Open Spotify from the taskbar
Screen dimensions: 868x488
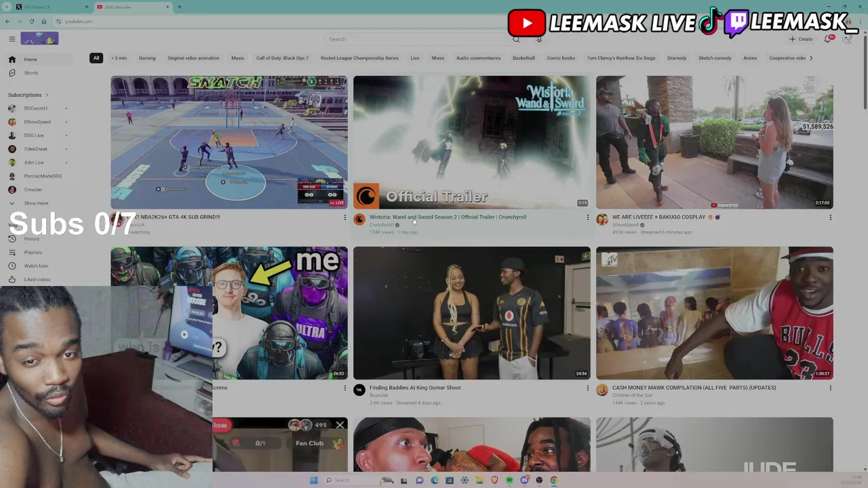coord(509,481)
